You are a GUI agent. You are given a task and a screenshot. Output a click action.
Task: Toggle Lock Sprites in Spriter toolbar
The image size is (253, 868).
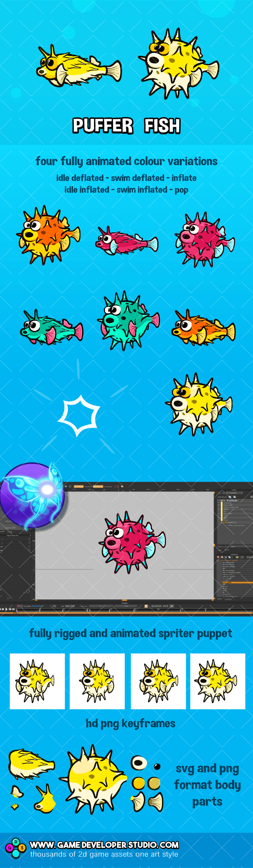[x=108, y=486]
